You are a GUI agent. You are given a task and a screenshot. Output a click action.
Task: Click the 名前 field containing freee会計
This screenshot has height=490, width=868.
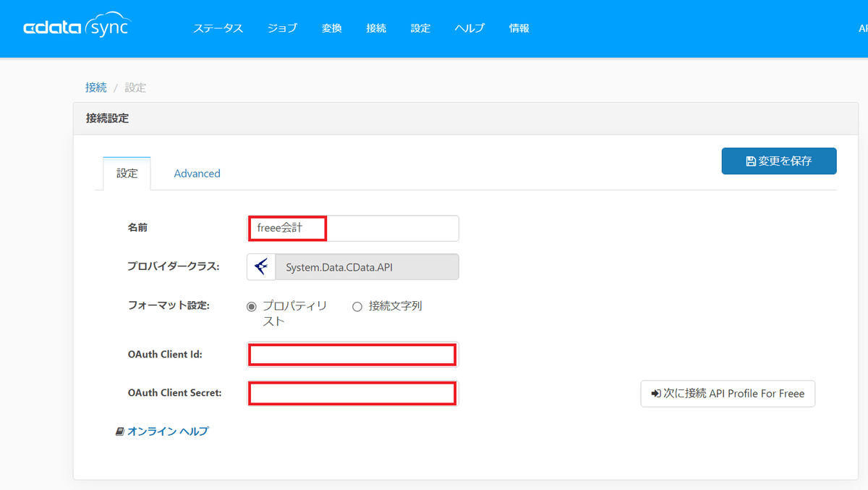352,228
